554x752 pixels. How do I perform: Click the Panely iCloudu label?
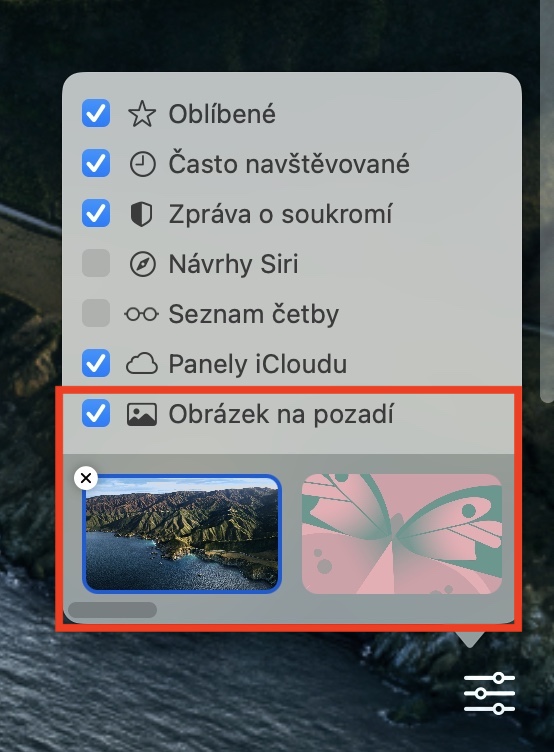click(x=258, y=364)
